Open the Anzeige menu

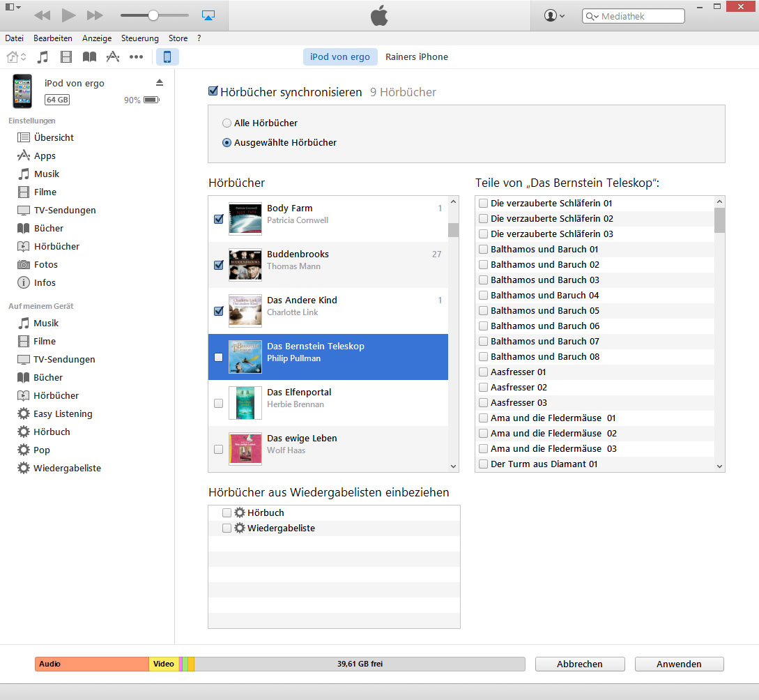pos(97,38)
